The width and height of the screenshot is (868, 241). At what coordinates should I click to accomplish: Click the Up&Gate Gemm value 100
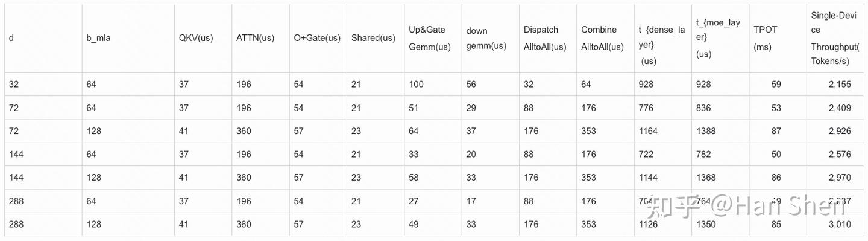tap(416, 85)
